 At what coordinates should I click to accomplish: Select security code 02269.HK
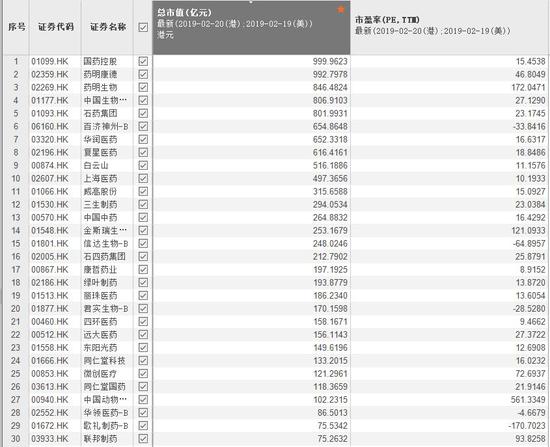coord(50,87)
